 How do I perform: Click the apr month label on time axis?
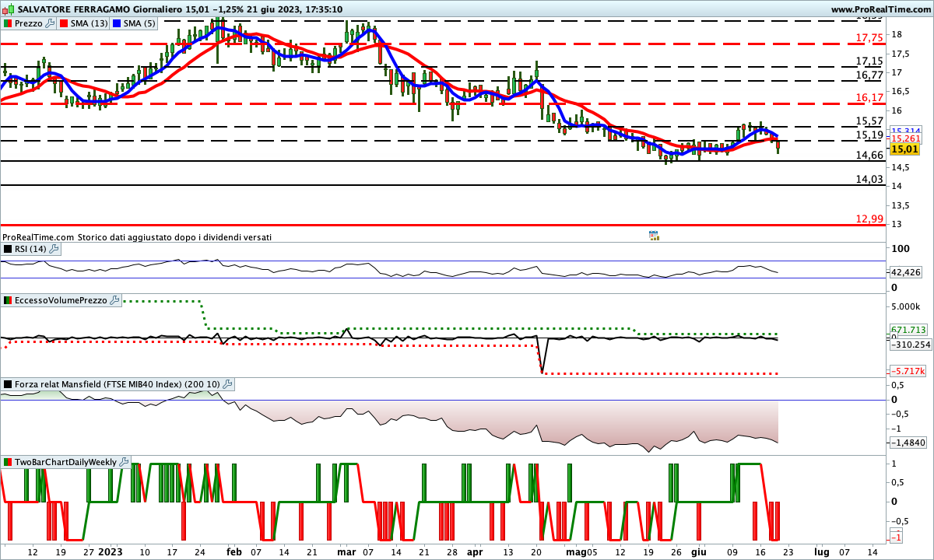474,551
